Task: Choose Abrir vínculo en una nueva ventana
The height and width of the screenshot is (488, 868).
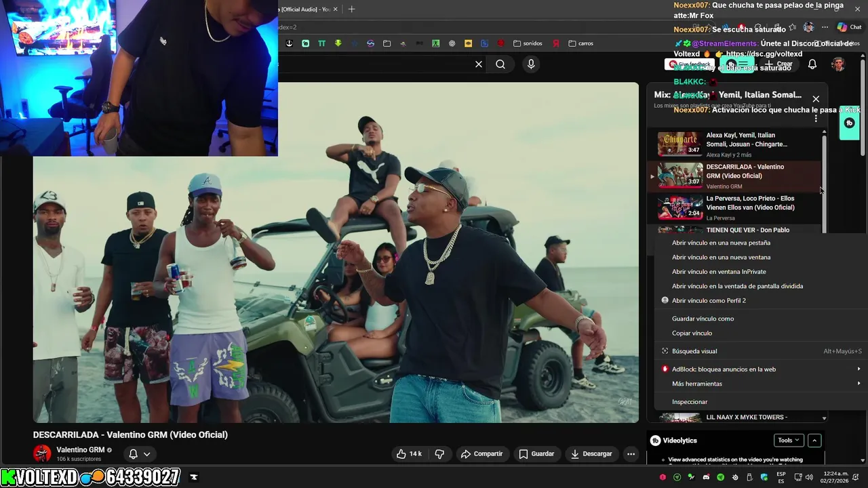Action: tap(759, 257)
